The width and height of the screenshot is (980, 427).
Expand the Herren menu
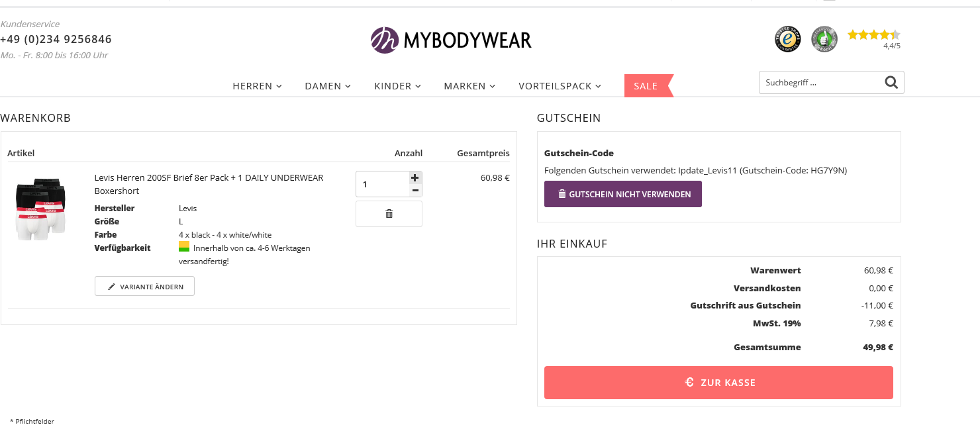(257, 86)
